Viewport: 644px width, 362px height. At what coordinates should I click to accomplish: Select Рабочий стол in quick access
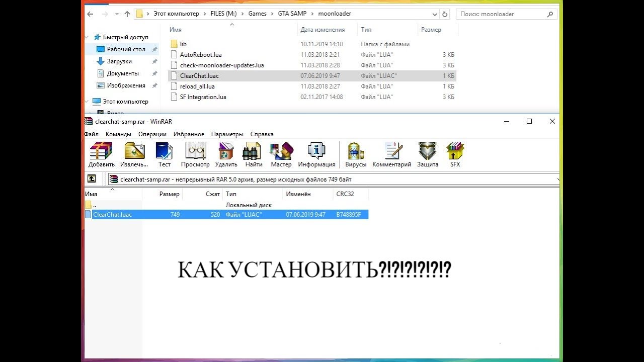(126, 49)
